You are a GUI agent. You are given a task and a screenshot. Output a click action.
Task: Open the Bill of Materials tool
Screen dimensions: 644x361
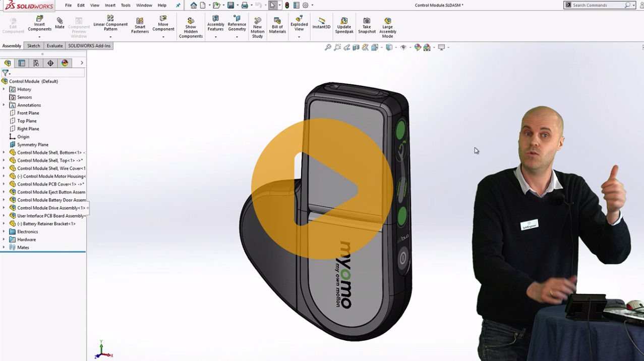(277, 25)
